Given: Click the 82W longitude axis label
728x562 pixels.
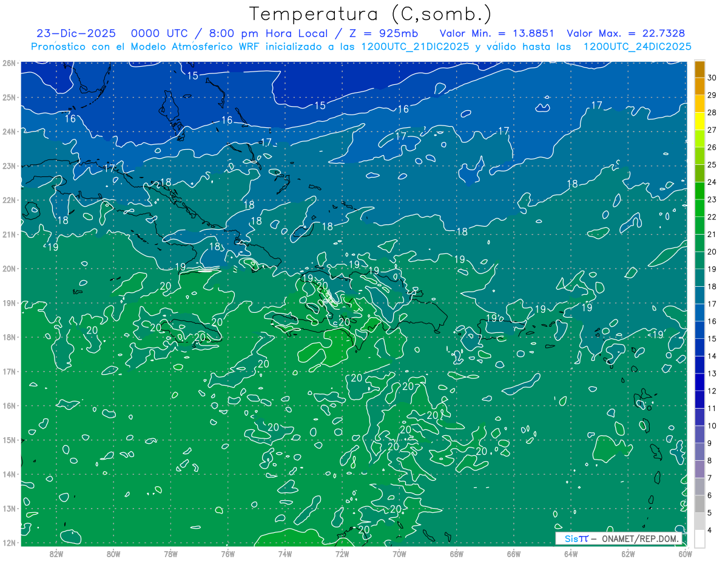Looking at the screenshot, I should 56,553.
